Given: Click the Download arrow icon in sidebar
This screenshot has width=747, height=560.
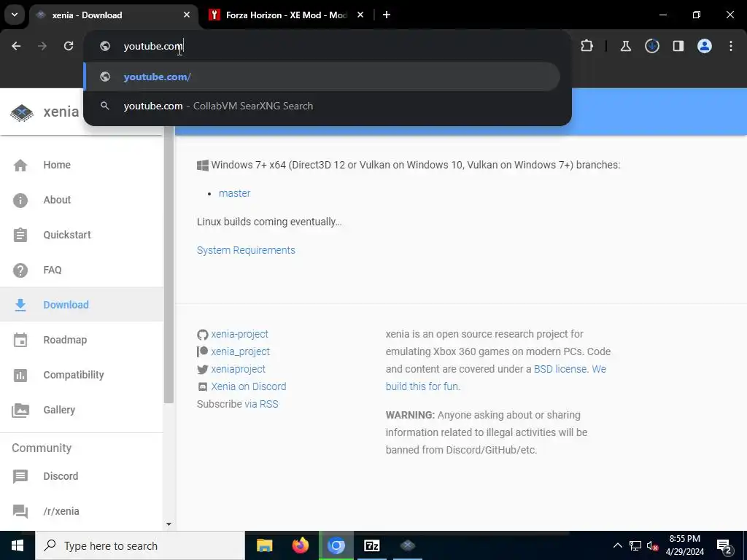Looking at the screenshot, I should coord(20,305).
